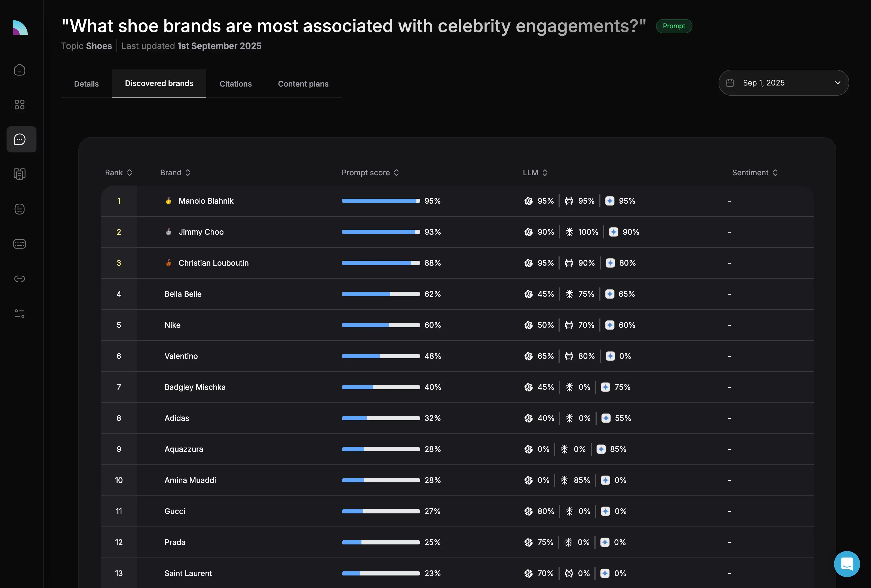Image resolution: width=871 pixels, height=588 pixels.
Task: Click the Gemini icon in Valentino row
Action: [610, 356]
